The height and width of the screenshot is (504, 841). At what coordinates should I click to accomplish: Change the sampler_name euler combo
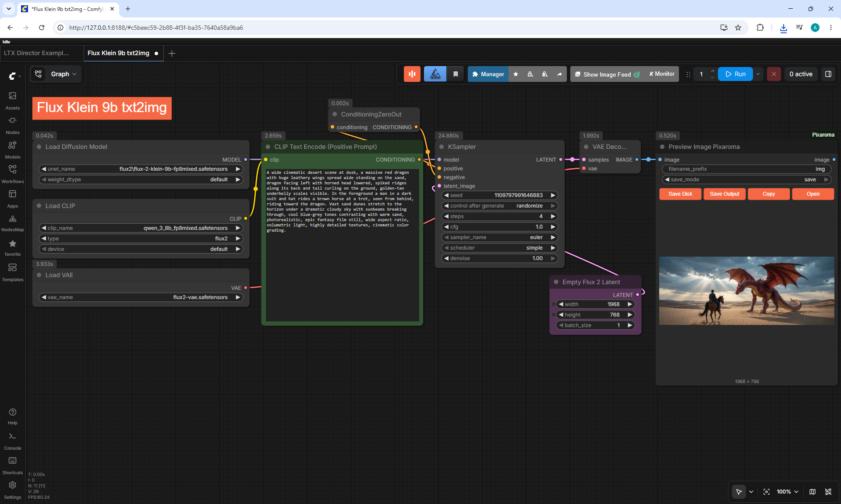tap(499, 237)
